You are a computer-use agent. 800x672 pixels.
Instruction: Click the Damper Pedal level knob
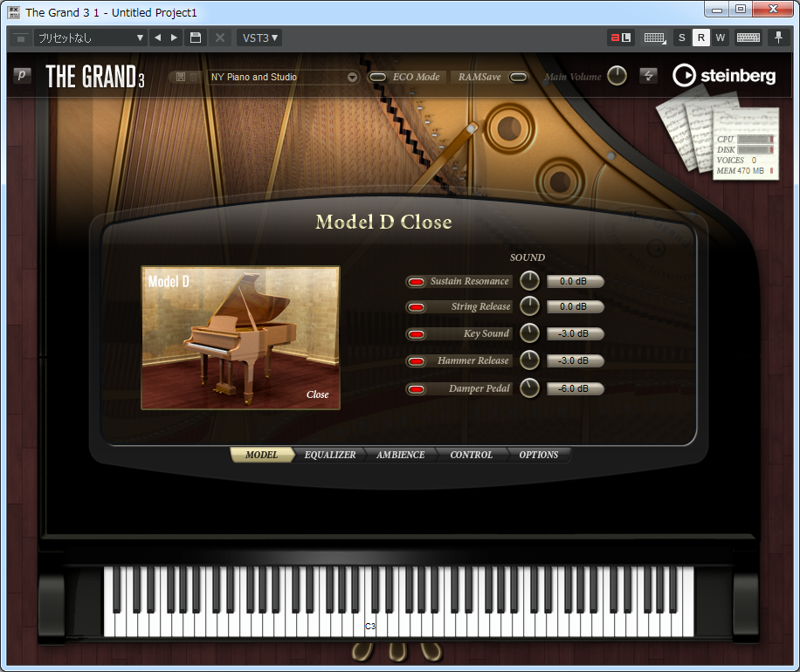(529, 388)
